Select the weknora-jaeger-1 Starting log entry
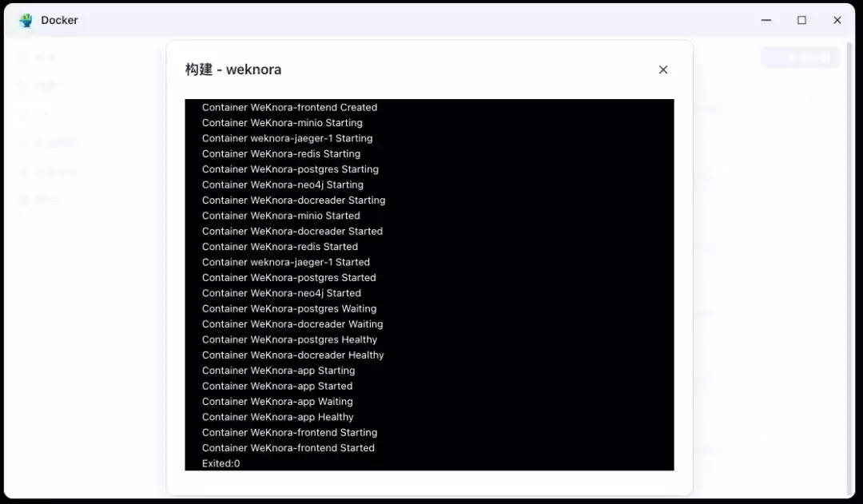863x504 pixels. 288,138
